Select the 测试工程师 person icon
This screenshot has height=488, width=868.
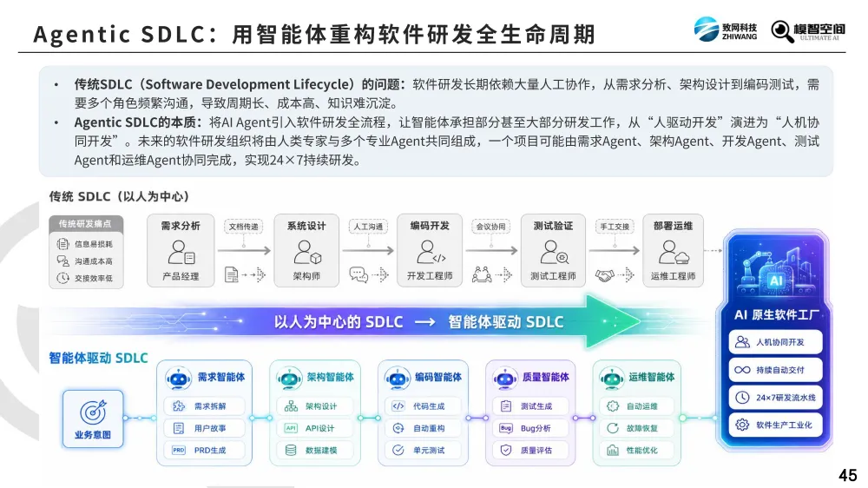coord(554,252)
